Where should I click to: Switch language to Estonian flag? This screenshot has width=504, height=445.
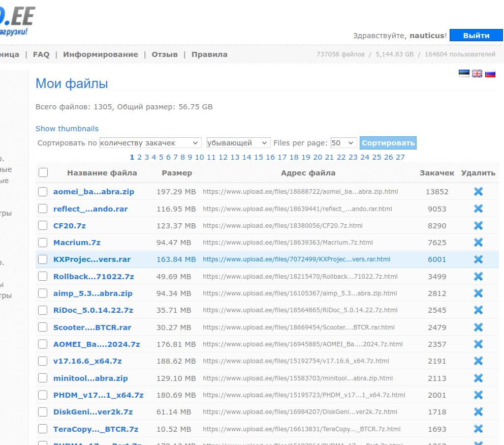pos(464,74)
